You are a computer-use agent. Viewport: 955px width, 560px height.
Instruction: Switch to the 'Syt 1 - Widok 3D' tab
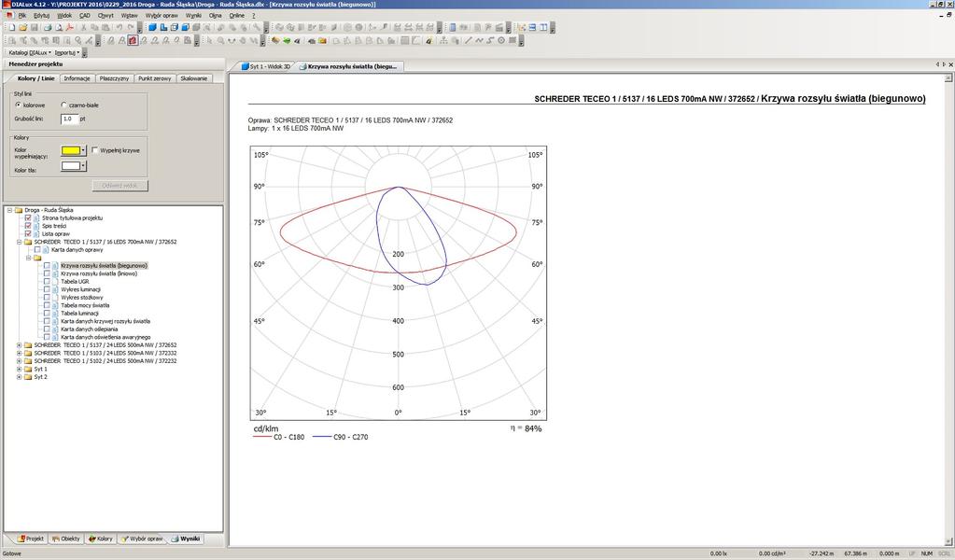point(265,66)
